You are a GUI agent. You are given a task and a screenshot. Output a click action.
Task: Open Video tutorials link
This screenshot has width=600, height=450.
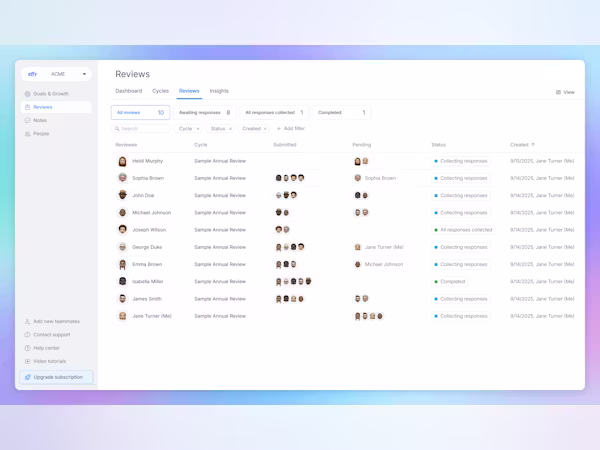(46, 361)
